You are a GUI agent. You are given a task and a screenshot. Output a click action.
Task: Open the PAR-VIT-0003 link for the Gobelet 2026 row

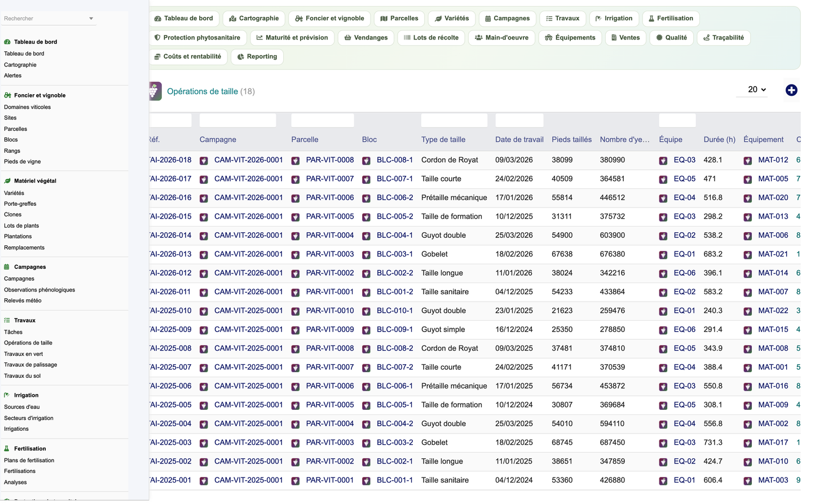(330, 254)
